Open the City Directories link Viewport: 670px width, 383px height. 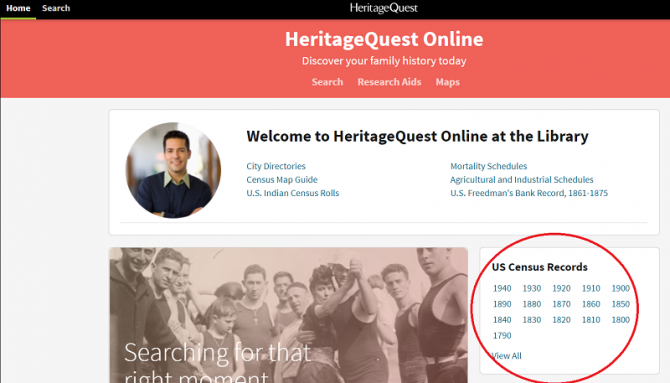pyautogui.click(x=276, y=166)
